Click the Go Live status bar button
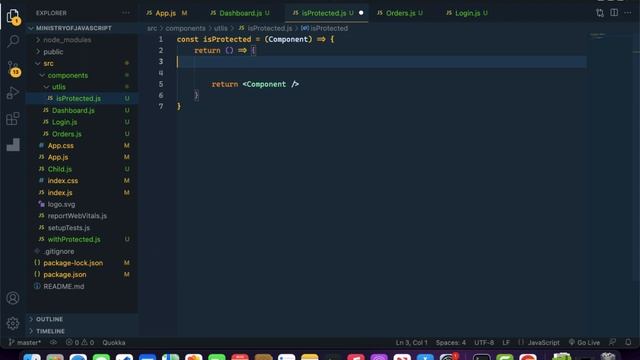Viewport: 640px width, 360px height. [584, 342]
